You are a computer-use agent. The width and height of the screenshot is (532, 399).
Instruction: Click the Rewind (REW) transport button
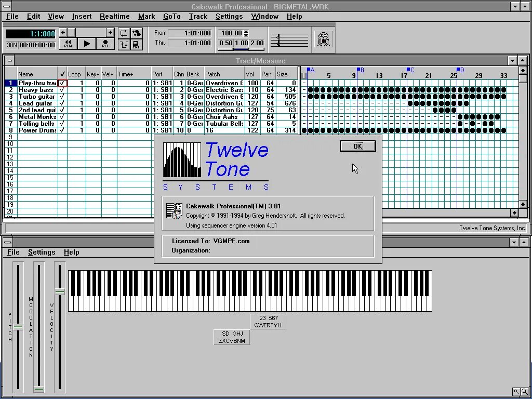click(68, 44)
